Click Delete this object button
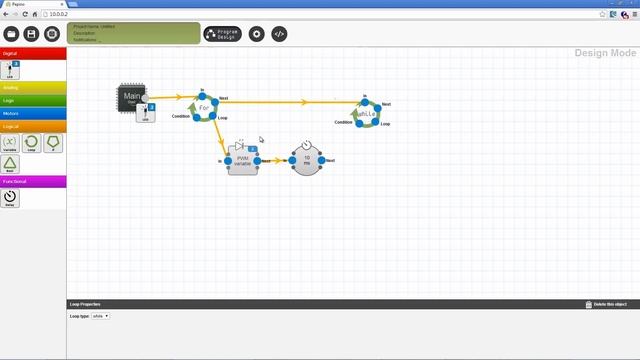Viewport: 640px width, 360px height. coord(606,304)
